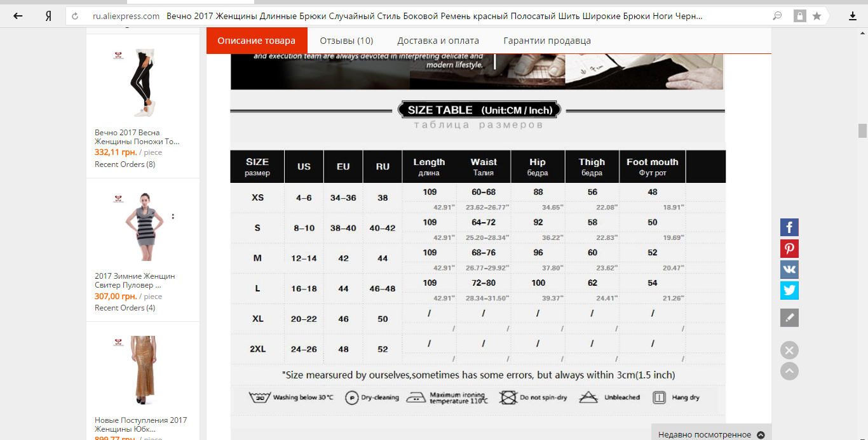This screenshot has width=868, height=440.
Task: Open browser downloads arrow icon
Action: click(x=853, y=16)
